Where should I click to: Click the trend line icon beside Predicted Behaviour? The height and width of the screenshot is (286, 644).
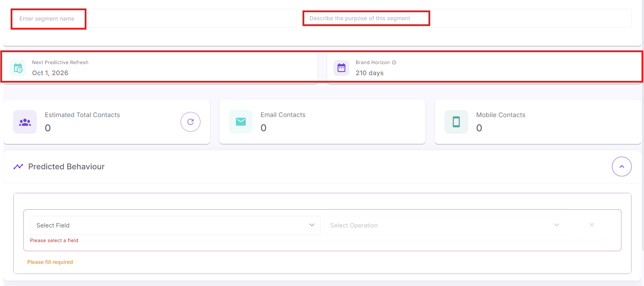18,167
